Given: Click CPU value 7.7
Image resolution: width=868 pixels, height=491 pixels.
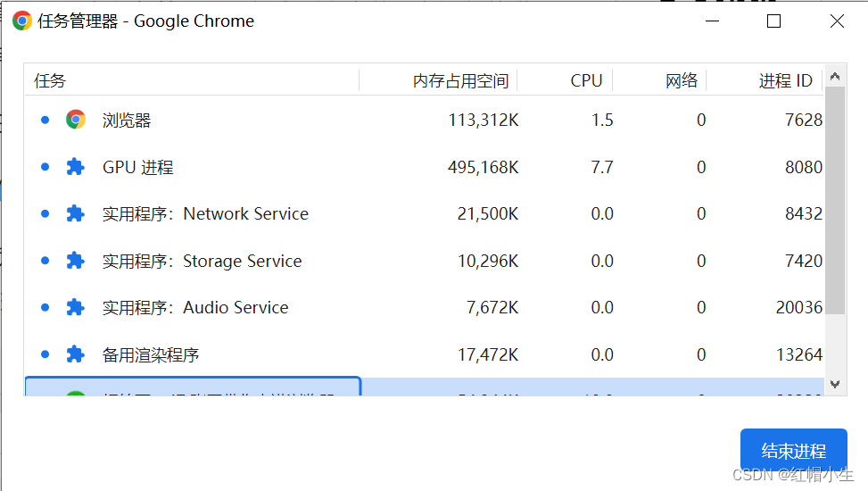Looking at the screenshot, I should [602, 167].
